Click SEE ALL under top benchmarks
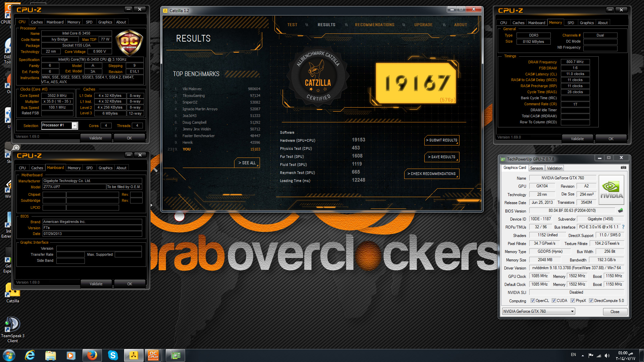Image resolution: width=644 pixels, height=362 pixels. (247, 163)
